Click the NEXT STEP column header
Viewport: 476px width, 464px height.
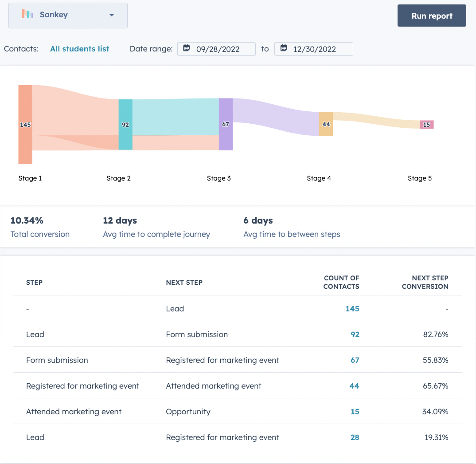184,282
